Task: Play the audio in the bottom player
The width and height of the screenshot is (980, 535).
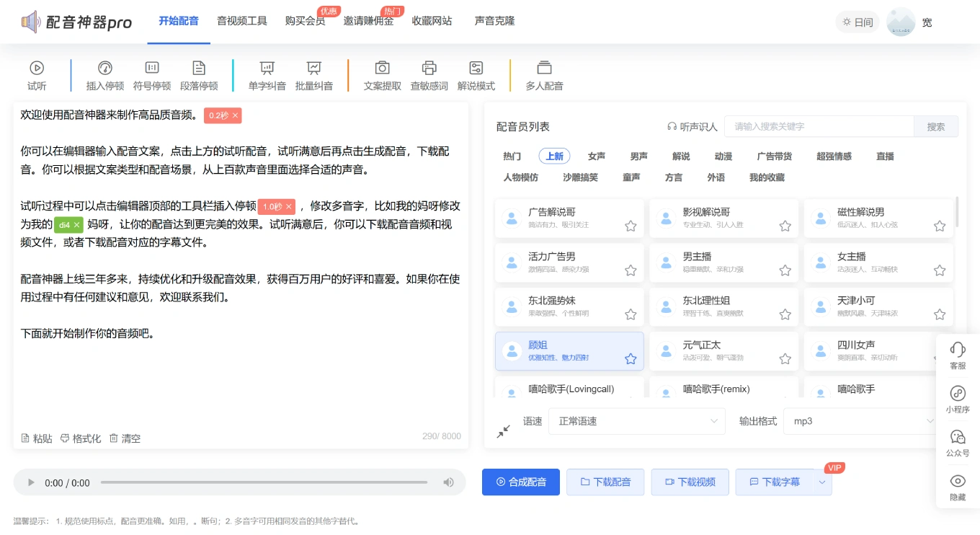Action: 31,482
